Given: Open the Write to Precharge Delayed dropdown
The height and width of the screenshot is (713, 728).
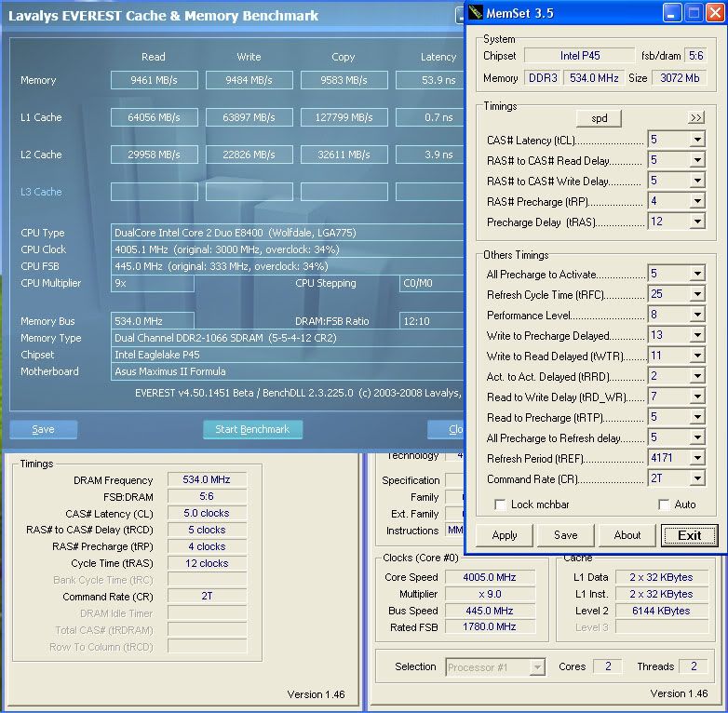Looking at the screenshot, I should 697,335.
